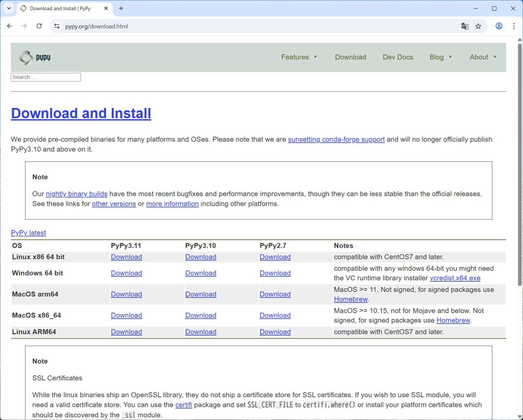Click the PyPy logo in header
Viewport: 523px width, 420px height.
pyautogui.click(x=35, y=57)
